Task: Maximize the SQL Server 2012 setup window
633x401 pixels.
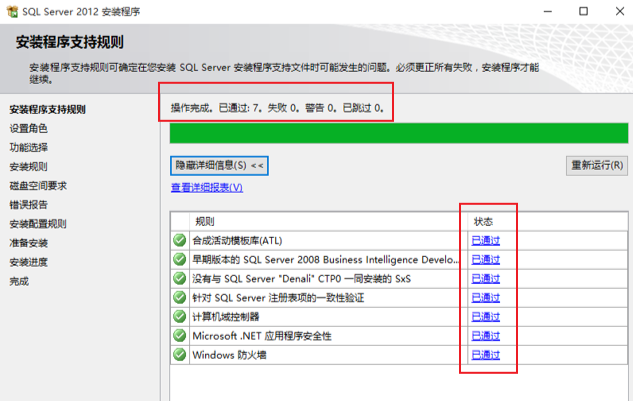Action: click(x=583, y=11)
